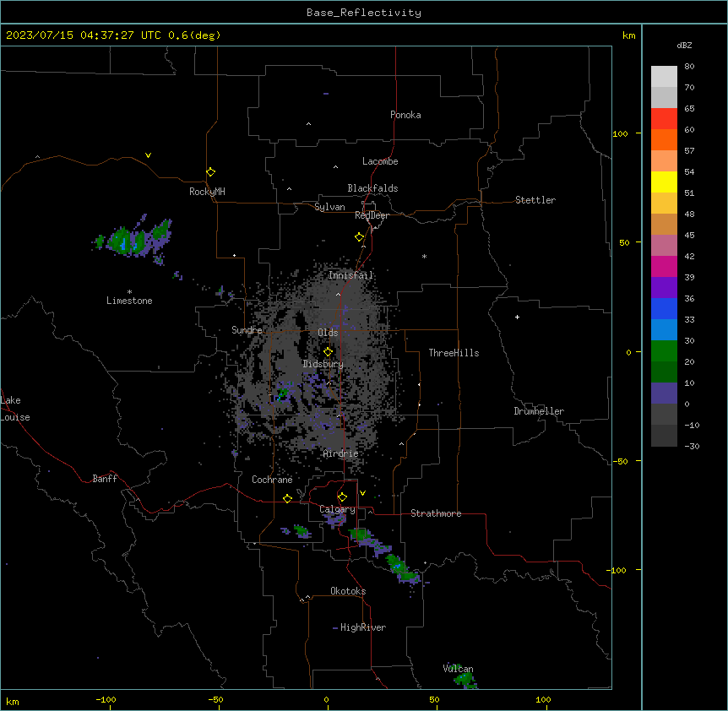Click the yellow V marker northwest of RockyMH
728x711 pixels.
coord(148,155)
